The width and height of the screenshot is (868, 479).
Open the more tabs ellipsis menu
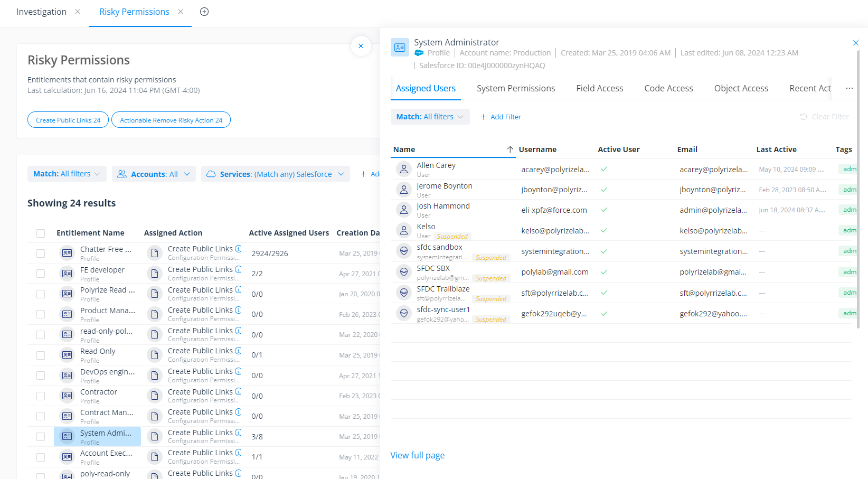pos(849,88)
